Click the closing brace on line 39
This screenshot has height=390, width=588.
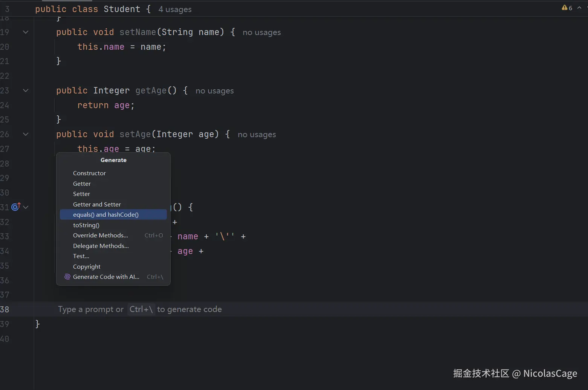tap(37, 324)
